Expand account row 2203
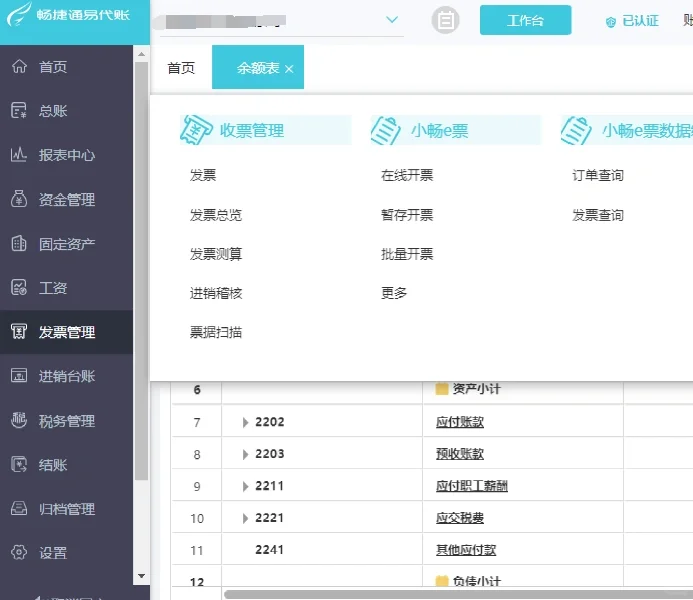This screenshot has height=600, width=693. coord(245,454)
